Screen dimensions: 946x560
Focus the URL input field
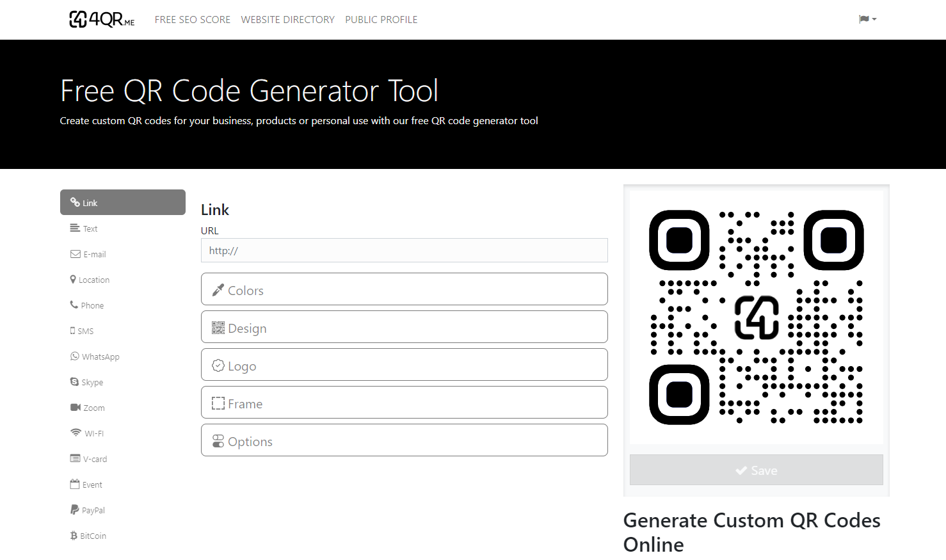[x=405, y=250]
